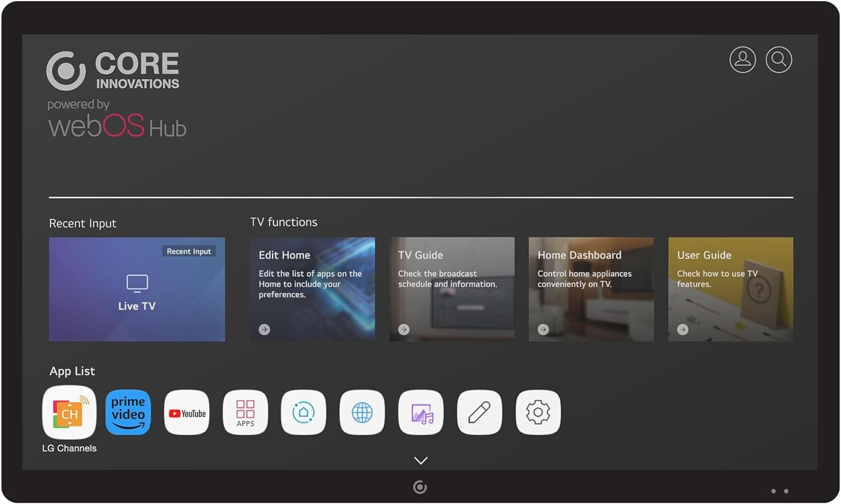Launch the LG Channels app
Viewport: 841px width, 504px height.
69,413
